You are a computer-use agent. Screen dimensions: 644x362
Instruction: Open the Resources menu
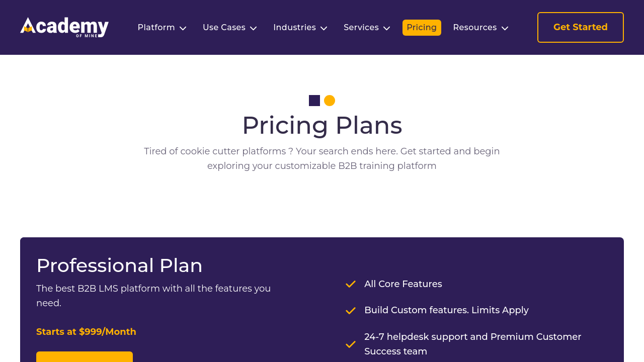pos(474,28)
